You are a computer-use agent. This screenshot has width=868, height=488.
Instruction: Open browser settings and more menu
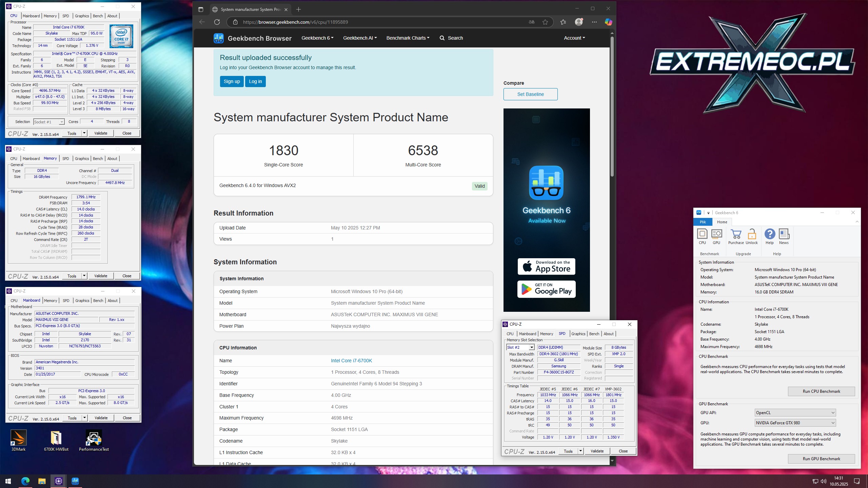594,22
